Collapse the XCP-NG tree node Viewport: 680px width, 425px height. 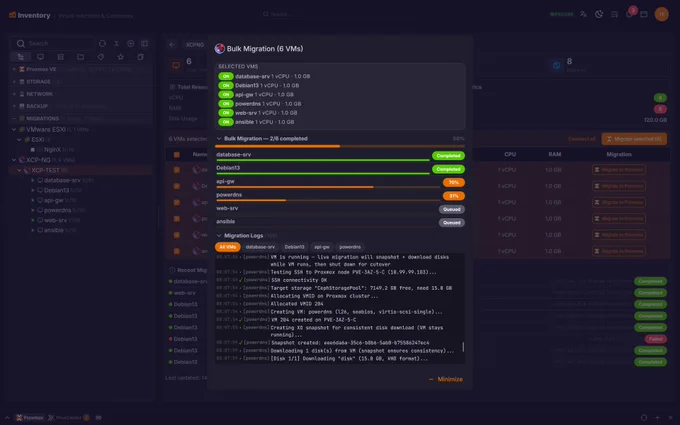click(x=14, y=160)
